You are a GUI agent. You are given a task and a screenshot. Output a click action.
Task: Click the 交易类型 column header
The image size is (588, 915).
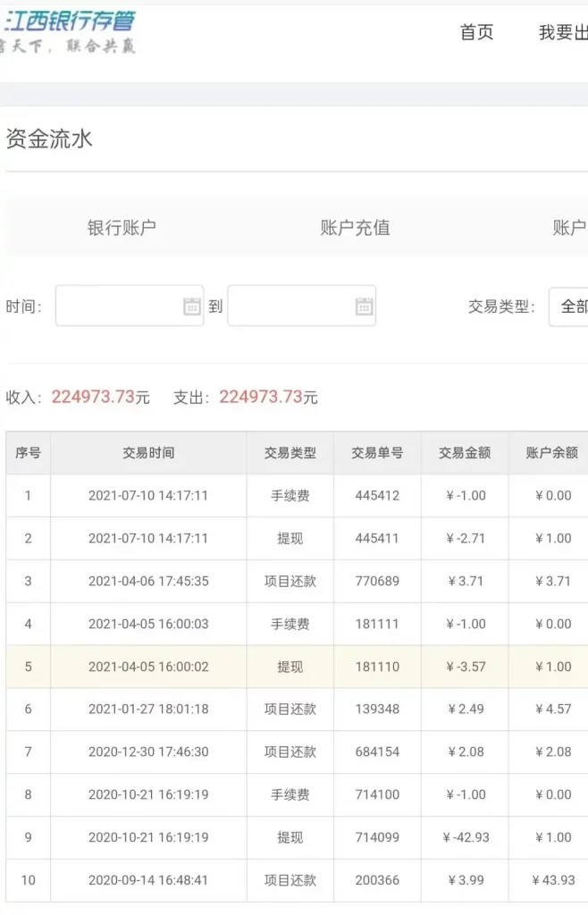290,453
